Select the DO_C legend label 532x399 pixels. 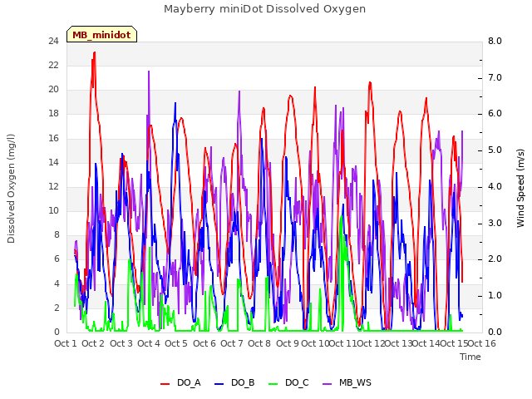pyautogui.click(x=297, y=382)
